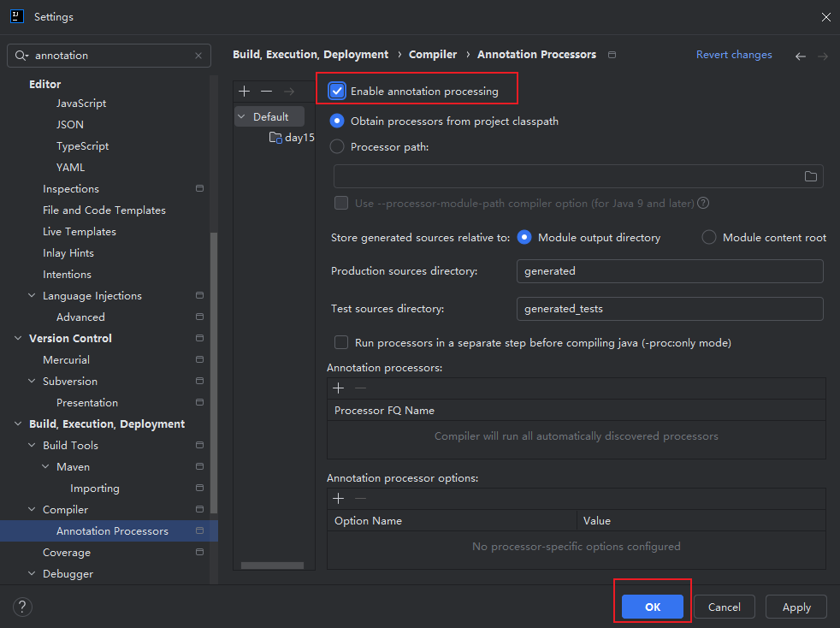This screenshot has height=628, width=840.
Task: Open the YAML editor settings
Action: (70, 167)
